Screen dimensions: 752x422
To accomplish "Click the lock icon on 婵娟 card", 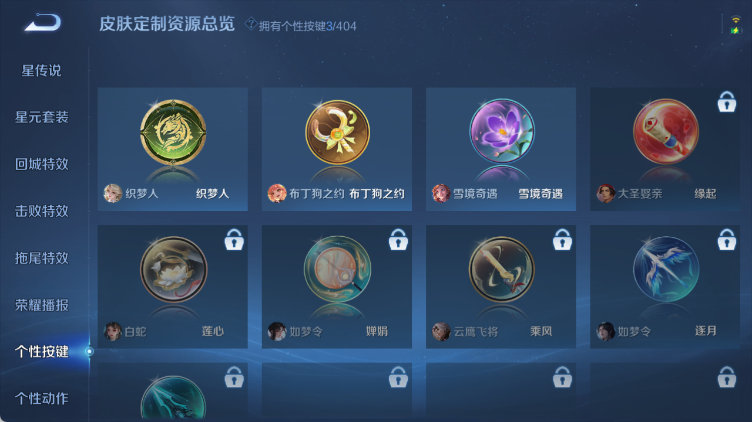I will [x=398, y=239].
